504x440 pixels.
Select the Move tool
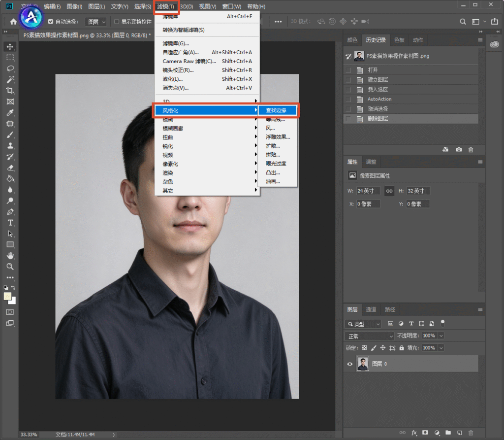(10, 47)
